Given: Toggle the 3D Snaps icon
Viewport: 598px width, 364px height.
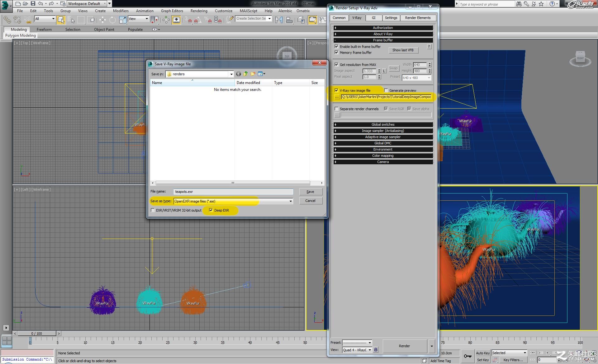Looking at the screenshot, I should click(188, 20).
